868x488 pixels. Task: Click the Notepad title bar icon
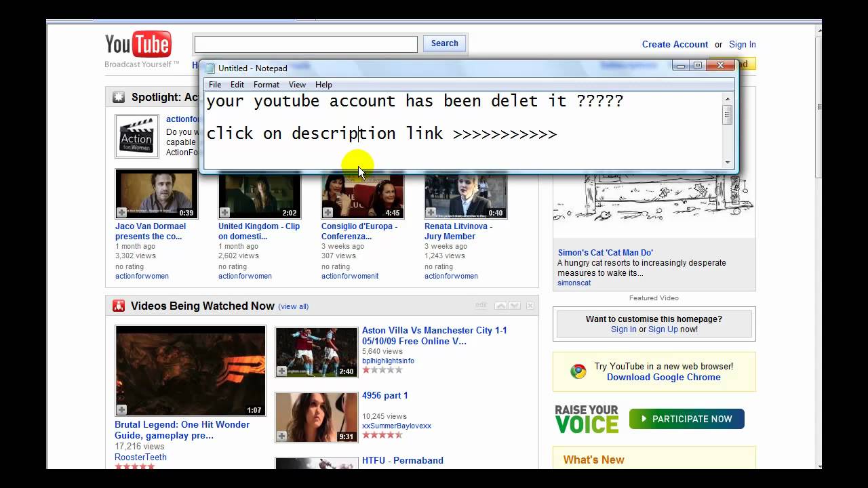(x=210, y=68)
